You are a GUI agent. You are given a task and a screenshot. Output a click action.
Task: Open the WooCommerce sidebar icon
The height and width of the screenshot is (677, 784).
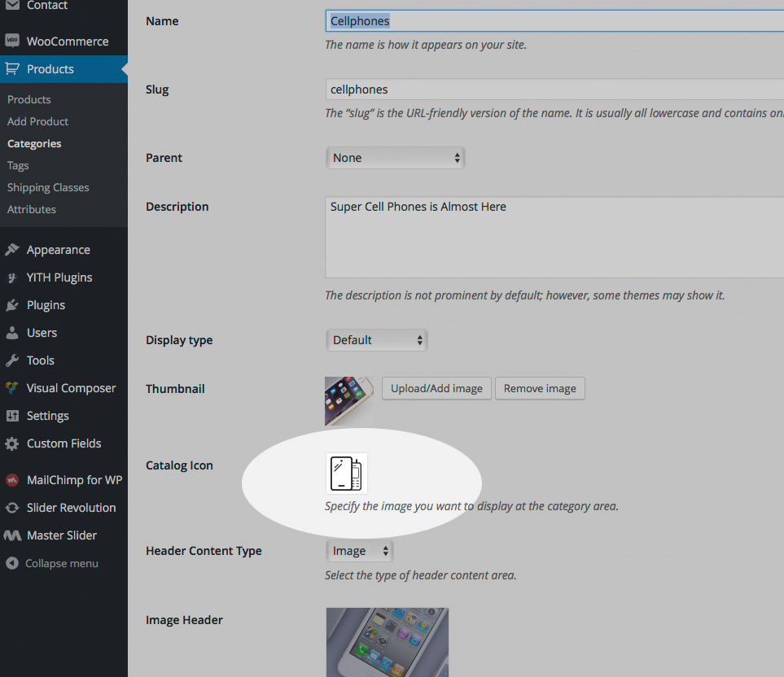pyautogui.click(x=11, y=41)
